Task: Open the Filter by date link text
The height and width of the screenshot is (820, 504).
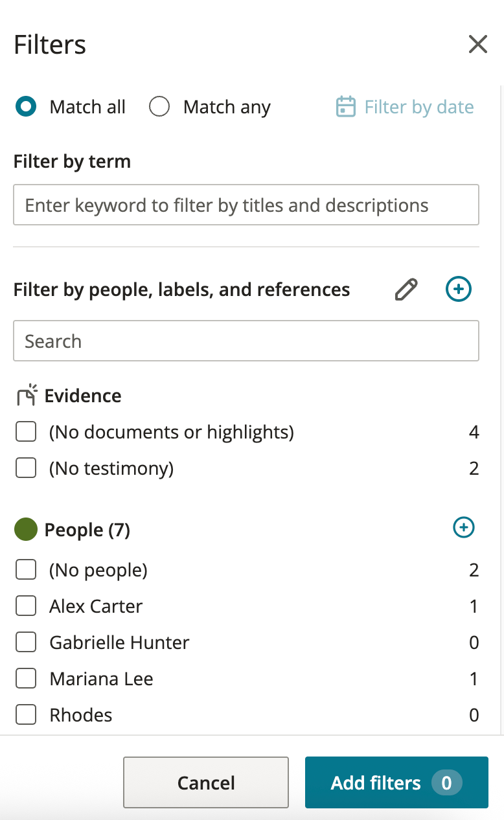Action: (419, 107)
